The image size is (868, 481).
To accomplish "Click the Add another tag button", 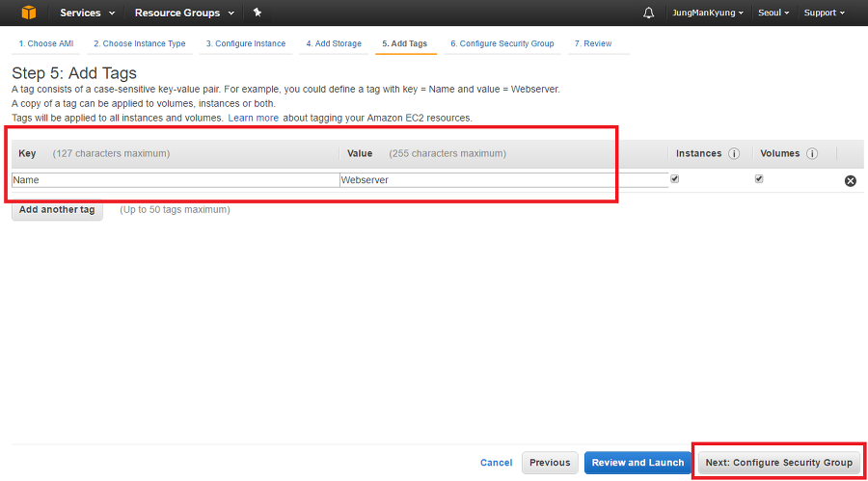I will click(x=57, y=209).
